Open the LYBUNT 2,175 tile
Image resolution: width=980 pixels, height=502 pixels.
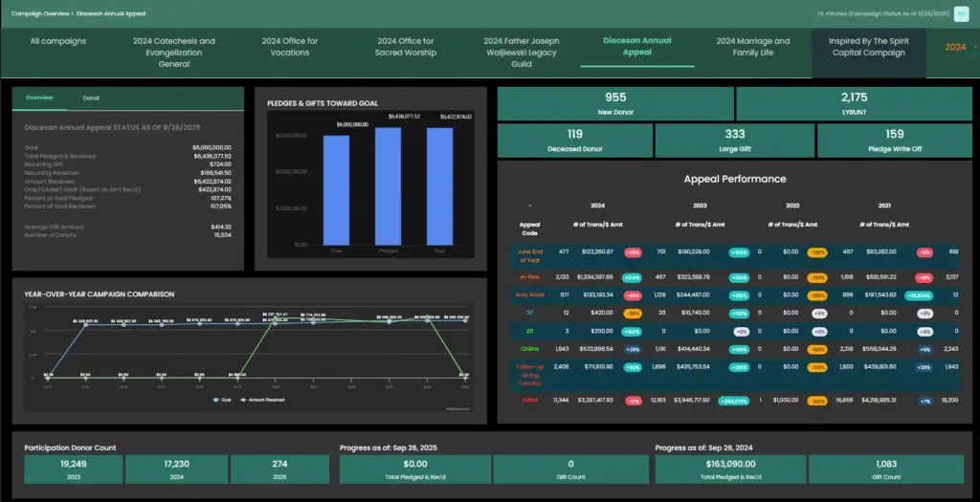[x=854, y=103]
